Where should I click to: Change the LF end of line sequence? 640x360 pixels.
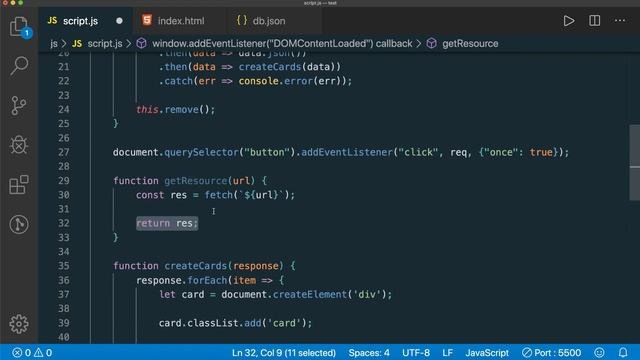(448, 353)
